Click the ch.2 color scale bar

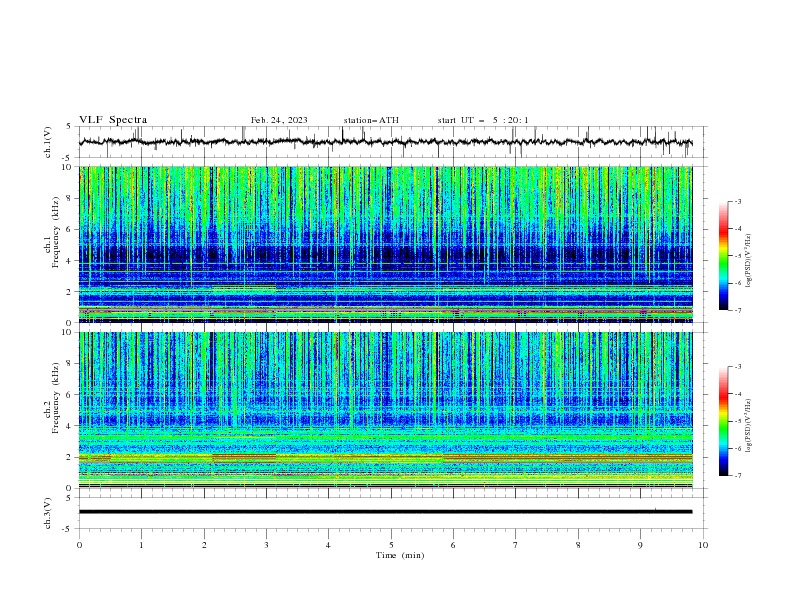724,421
